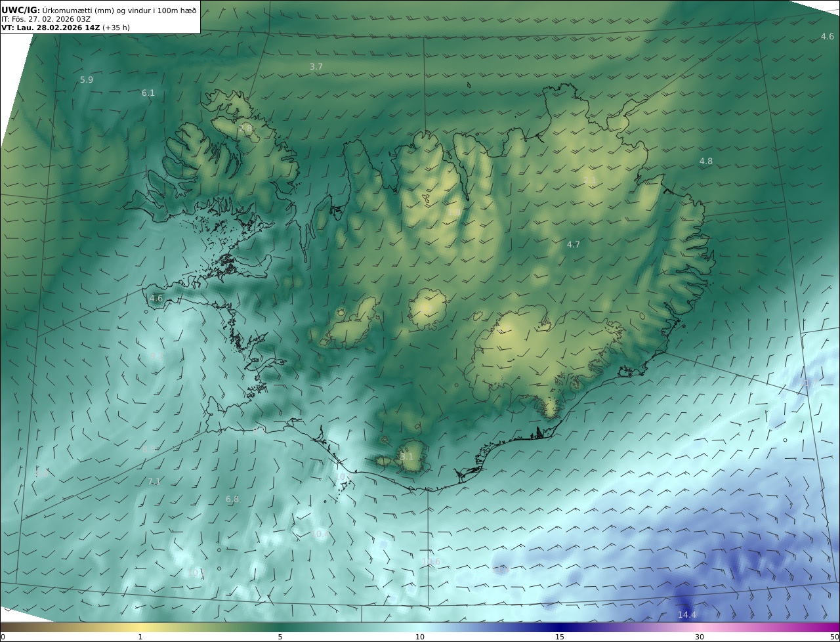
Task: Click the '2.1' value in northeast Iceland
Action: pyautogui.click(x=590, y=181)
